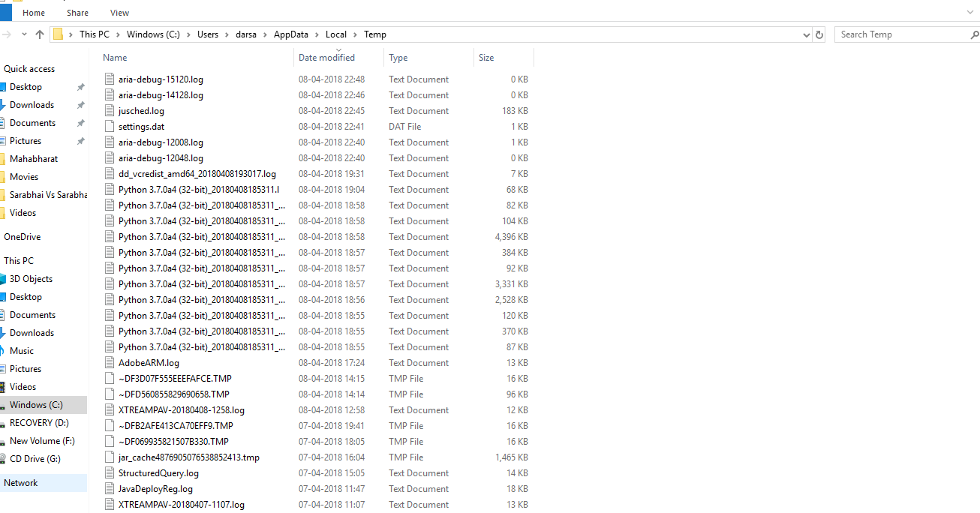Select This PC in navigation pane
Viewport: 980px width, 513px height.
[19, 261]
